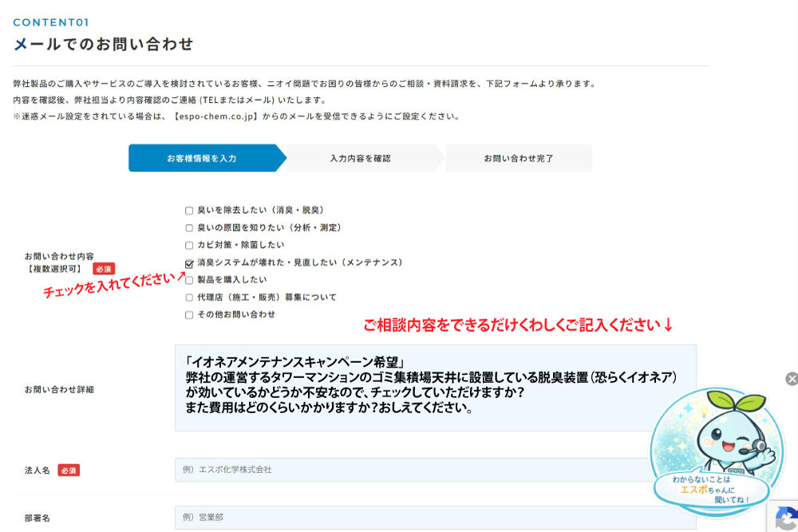798x532 pixels.
Task: Click the わからないことはエスポちゃんに聞いてね speech bubble
Action: (712, 490)
